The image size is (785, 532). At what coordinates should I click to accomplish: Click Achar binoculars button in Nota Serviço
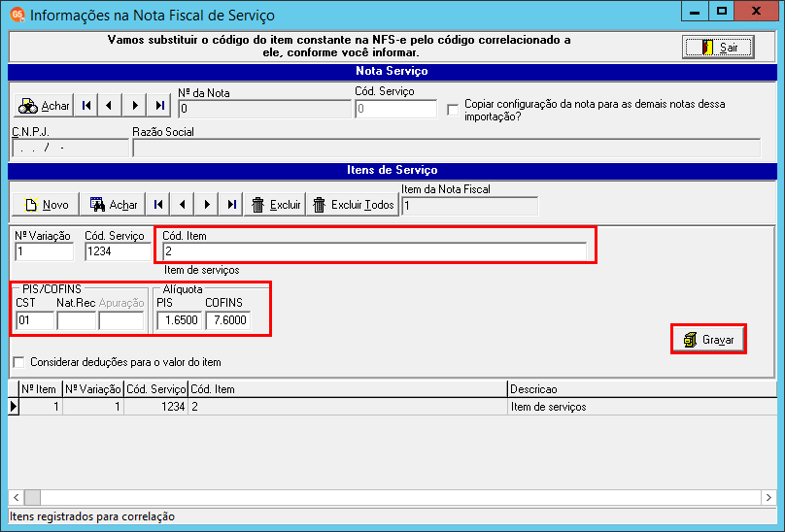click(44, 106)
